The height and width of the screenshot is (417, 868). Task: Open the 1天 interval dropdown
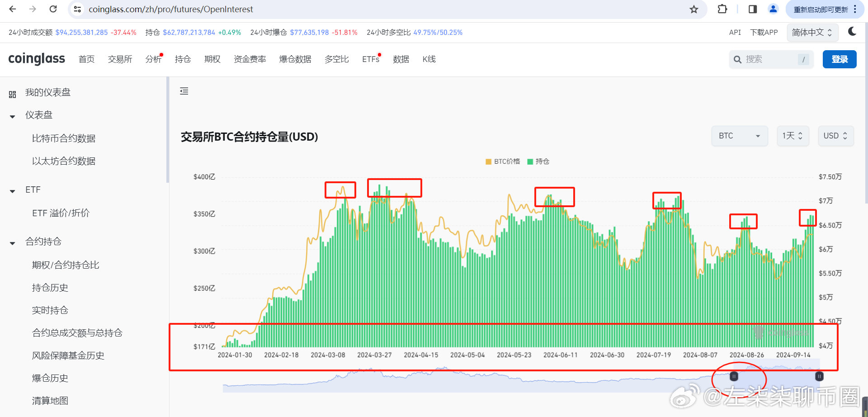click(793, 136)
